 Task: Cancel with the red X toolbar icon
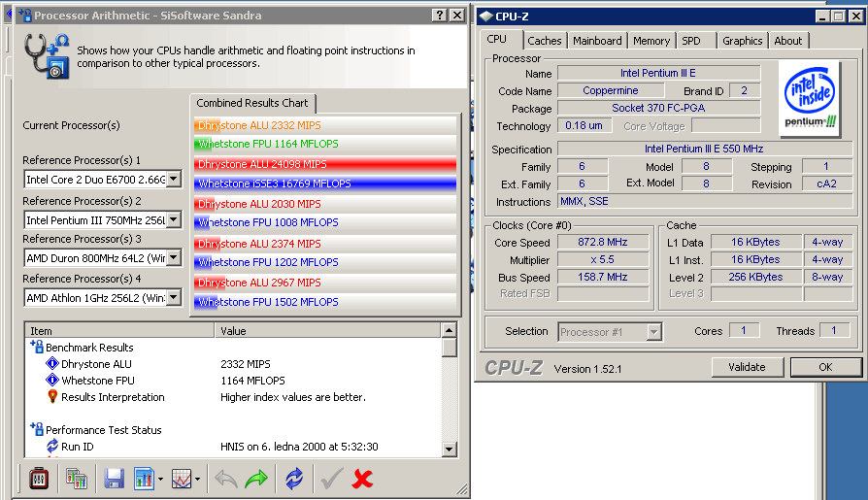(x=363, y=478)
